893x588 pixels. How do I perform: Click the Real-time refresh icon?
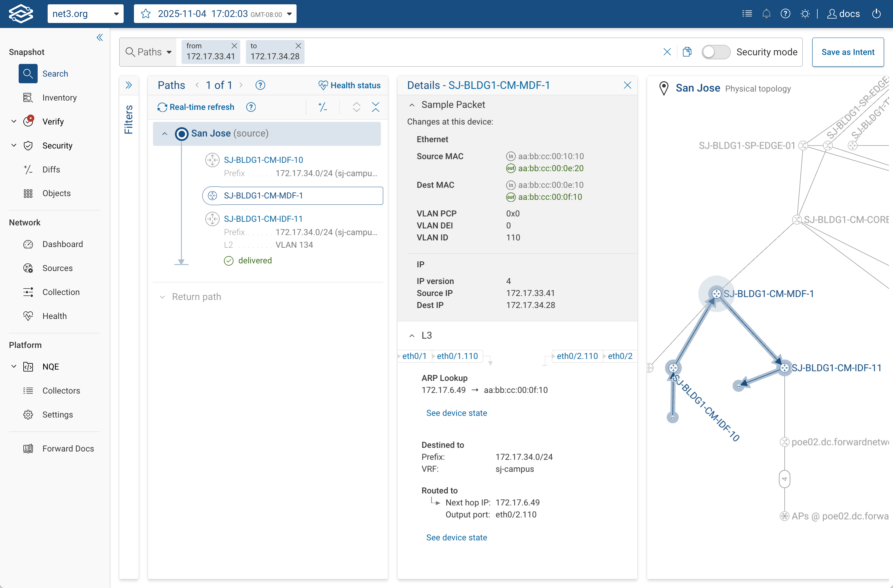(x=162, y=107)
